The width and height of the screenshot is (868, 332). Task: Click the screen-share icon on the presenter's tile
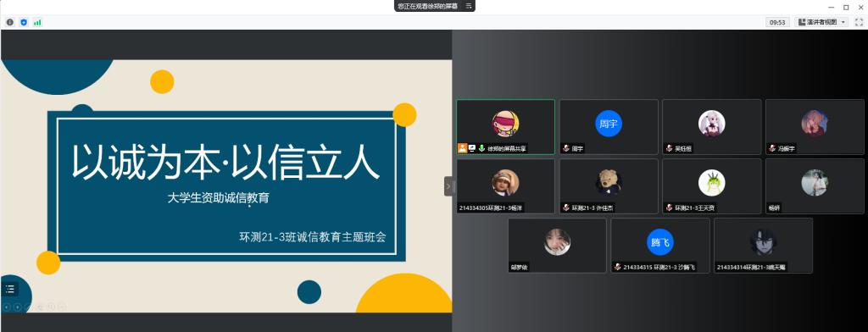pos(472,148)
